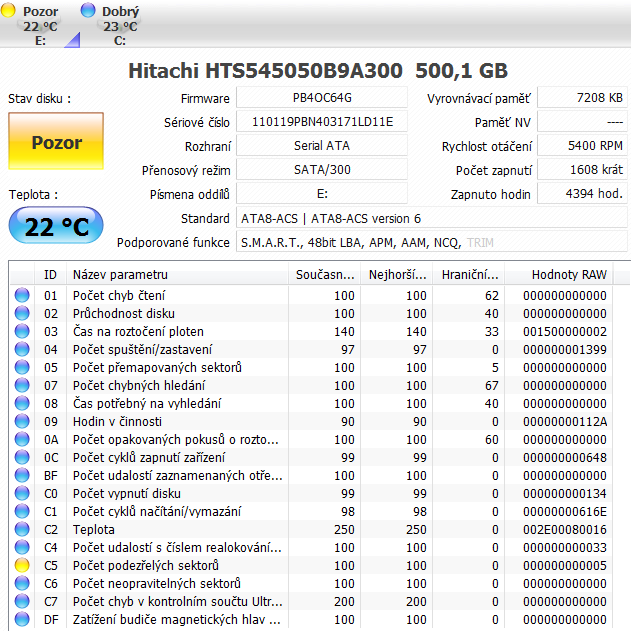The height and width of the screenshot is (631, 631).
Task: Click the ID column header
Action: click(x=50, y=275)
